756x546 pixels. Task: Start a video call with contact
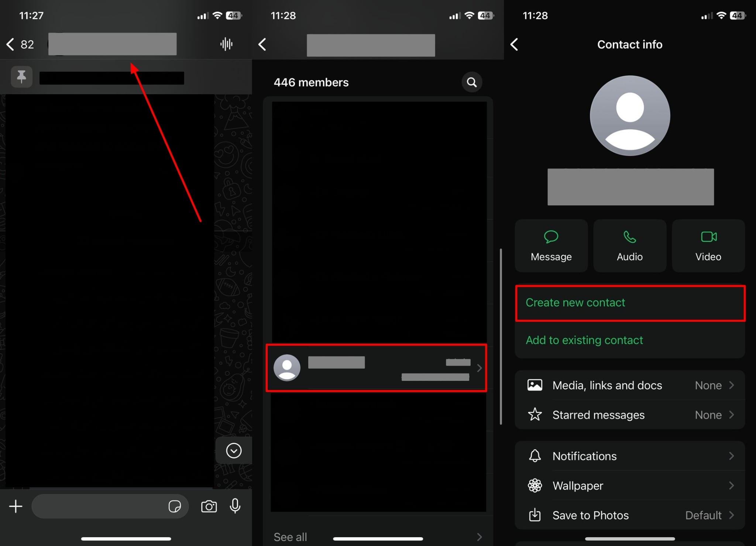[x=708, y=246]
